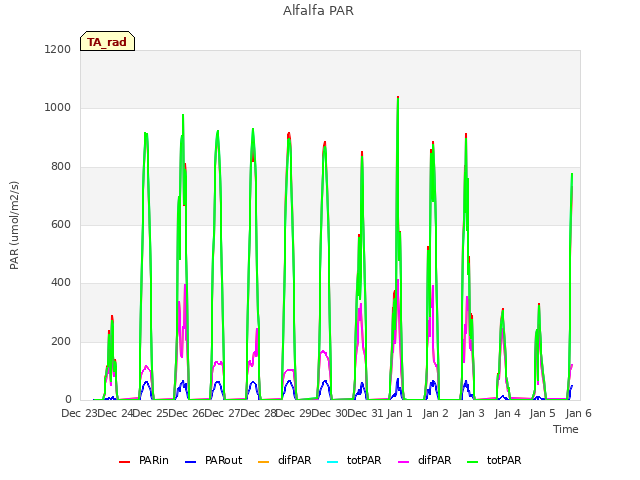Click the PAR (umol/m2/s) y-axis label
Screen dimensions: 640x480
tap(14, 225)
